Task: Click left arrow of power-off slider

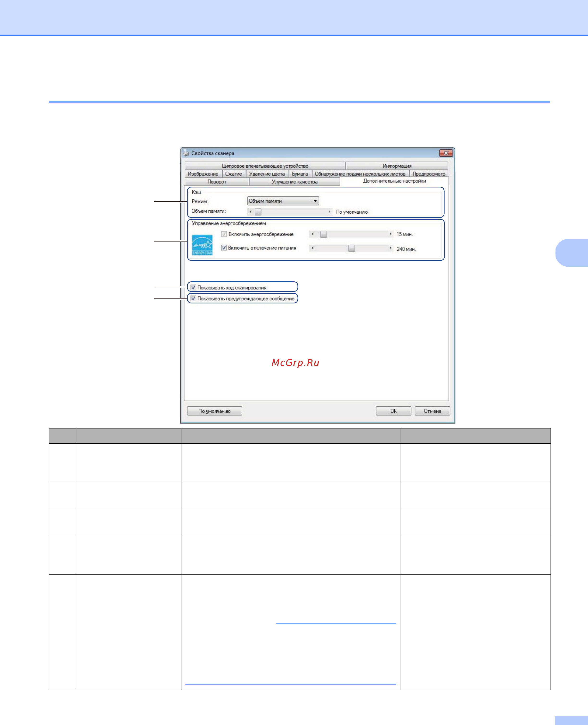Action: pos(312,248)
